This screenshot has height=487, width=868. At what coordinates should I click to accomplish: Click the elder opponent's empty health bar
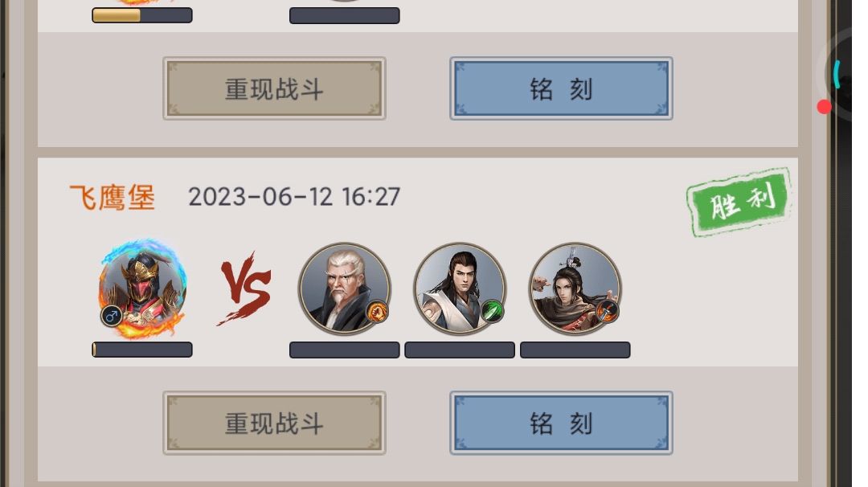pyautogui.click(x=344, y=350)
